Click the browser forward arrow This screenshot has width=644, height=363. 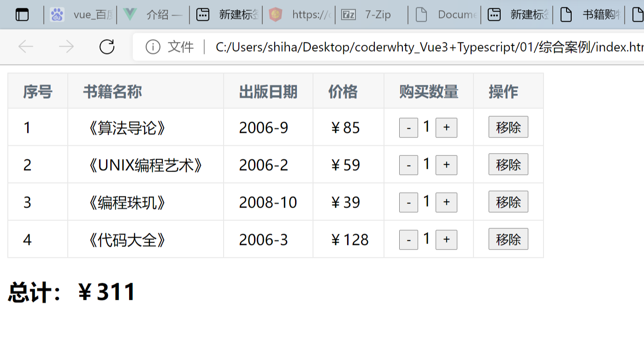(x=66, y=47)
